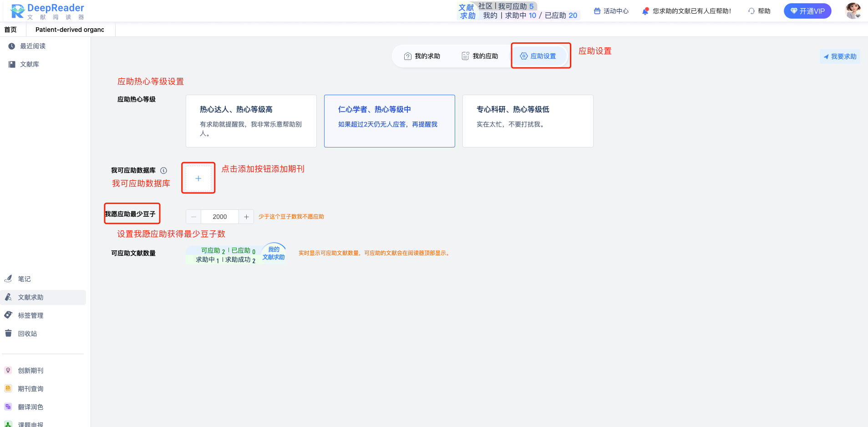This screenshot has height=427, width=868.
Task: Click the 开通VIP button
Action: pyautogui.click(x=807, y=11)
